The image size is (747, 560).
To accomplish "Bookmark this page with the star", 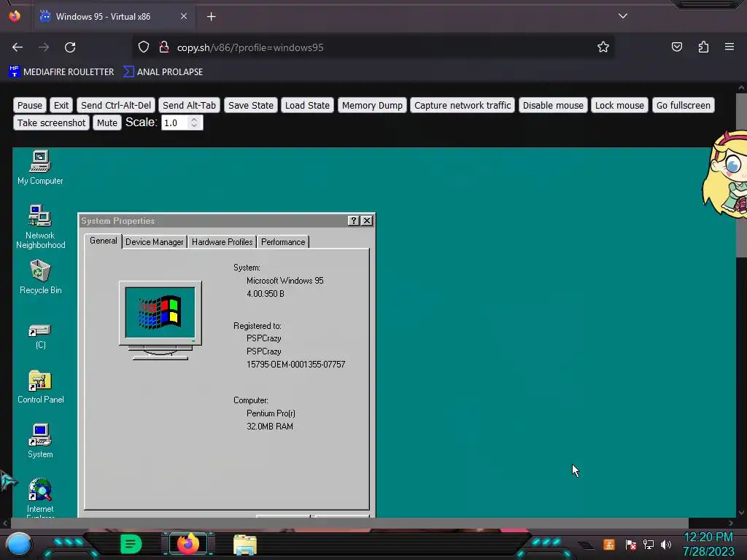I will 603,47.
